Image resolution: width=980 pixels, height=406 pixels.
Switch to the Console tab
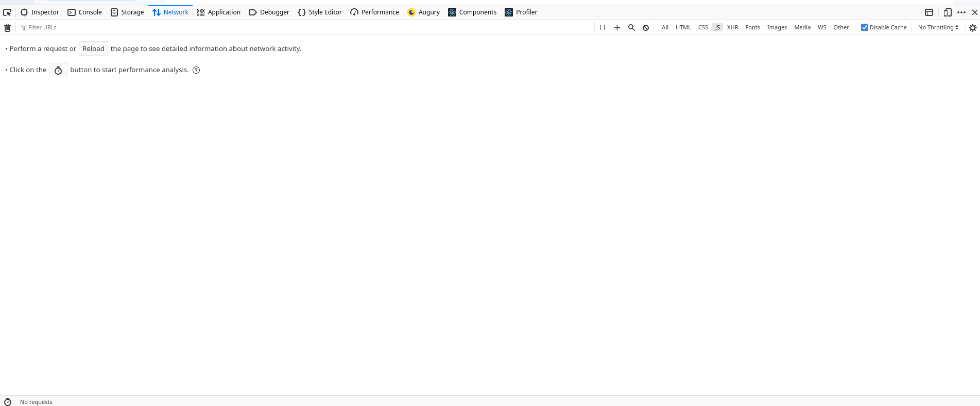point(85,12)
